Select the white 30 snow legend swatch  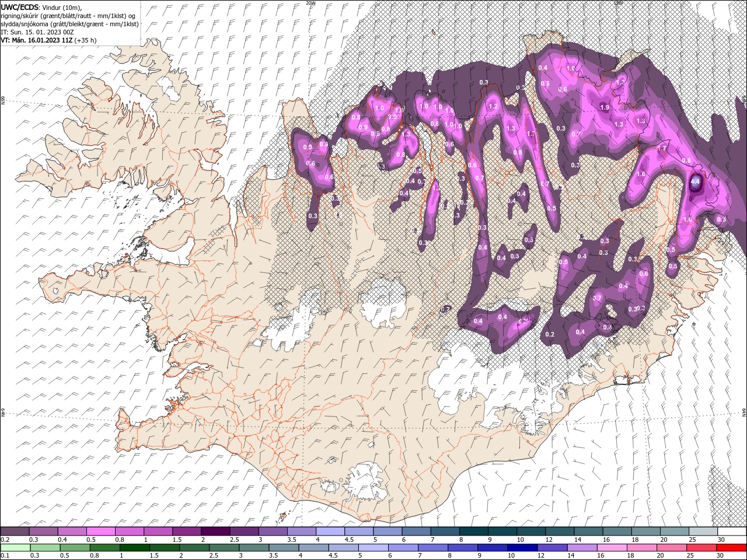click(732, 531)
